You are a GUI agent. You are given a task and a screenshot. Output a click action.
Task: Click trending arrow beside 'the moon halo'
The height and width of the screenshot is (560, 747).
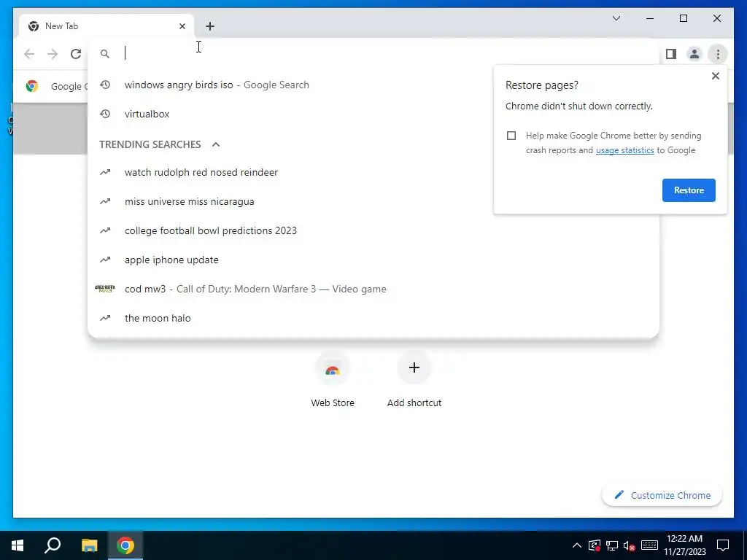click(105, 318)
